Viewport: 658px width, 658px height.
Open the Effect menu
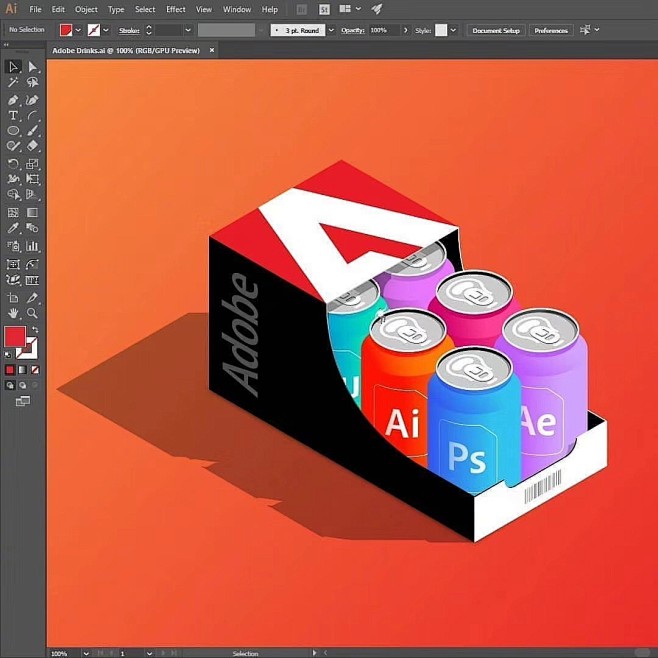click(175, 9)
